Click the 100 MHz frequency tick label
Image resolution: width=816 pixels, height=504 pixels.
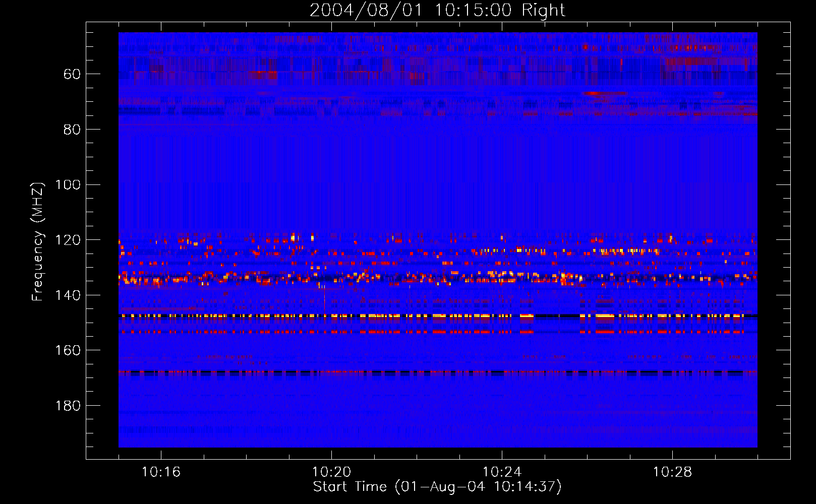(x=68, y=185)
